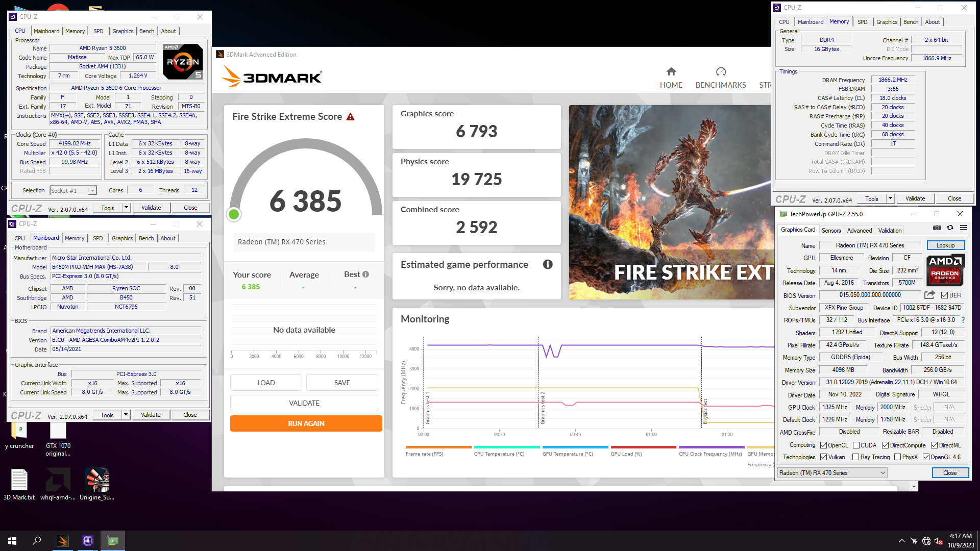This screenshot has height=551, width=980.
Task: Click the SAVE button in 3DMark
Action: click(x=342, y=383)
